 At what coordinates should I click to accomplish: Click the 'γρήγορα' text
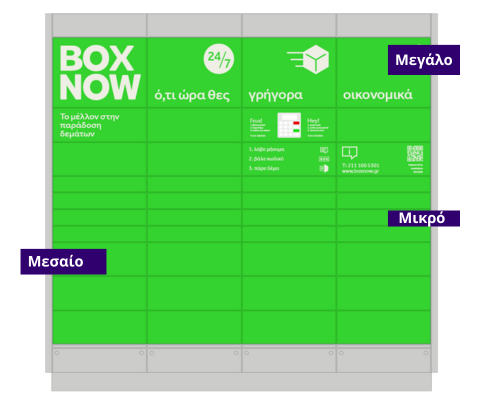tap(276, 95)
